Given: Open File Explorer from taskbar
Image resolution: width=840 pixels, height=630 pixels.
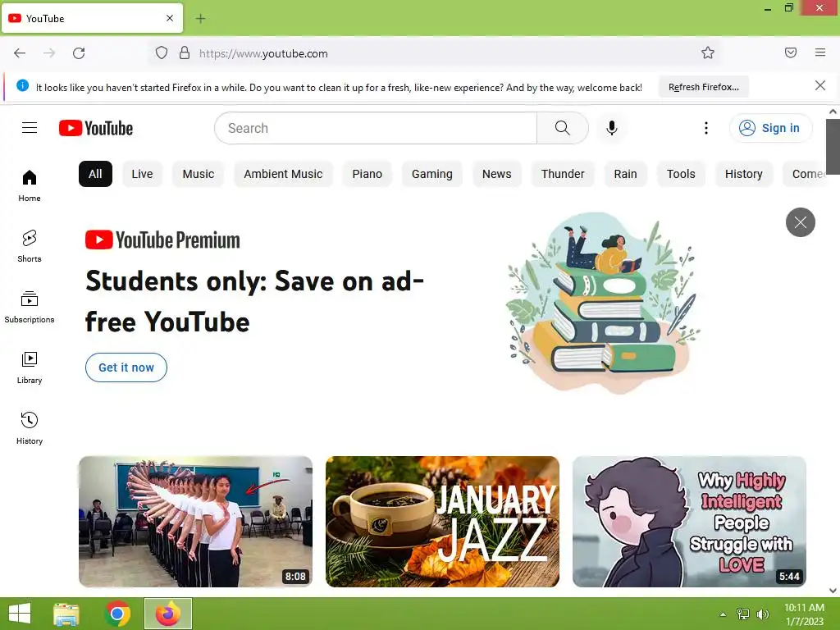Looking at the screenshot, I should tap(66, 614).
